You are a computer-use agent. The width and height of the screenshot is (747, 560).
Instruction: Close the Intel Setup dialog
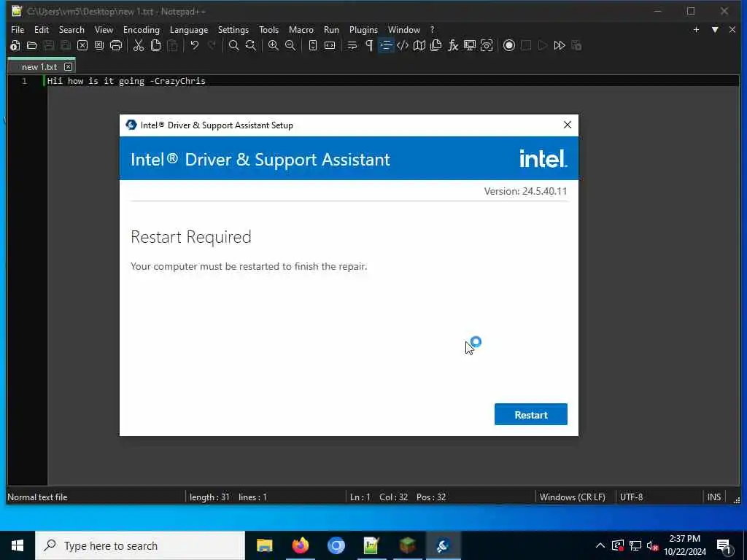click(x=567, y=125)
